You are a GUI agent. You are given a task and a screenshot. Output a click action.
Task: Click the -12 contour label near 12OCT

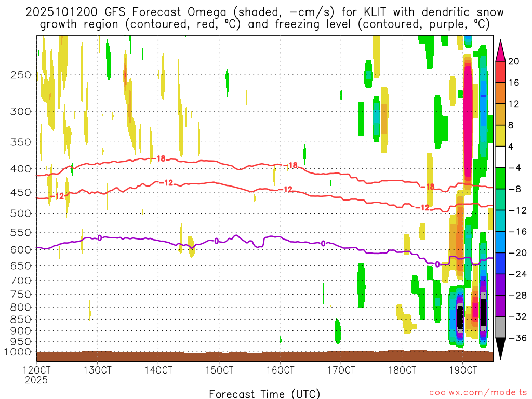57,196
